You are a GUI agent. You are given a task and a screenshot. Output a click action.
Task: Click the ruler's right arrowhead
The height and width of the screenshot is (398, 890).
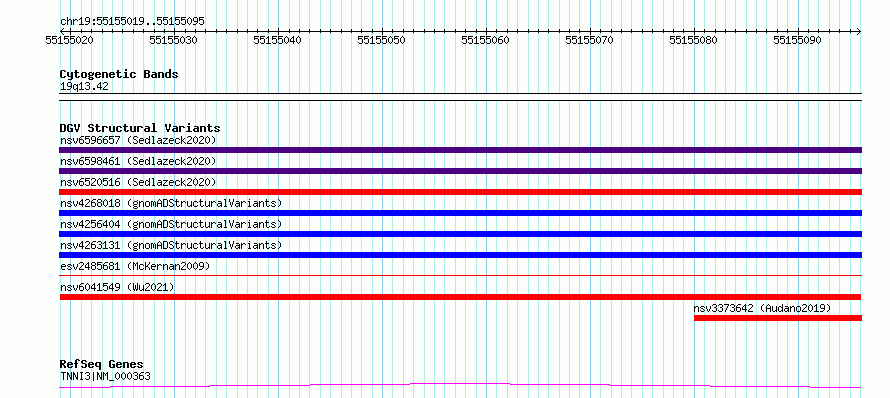[859, 31]
